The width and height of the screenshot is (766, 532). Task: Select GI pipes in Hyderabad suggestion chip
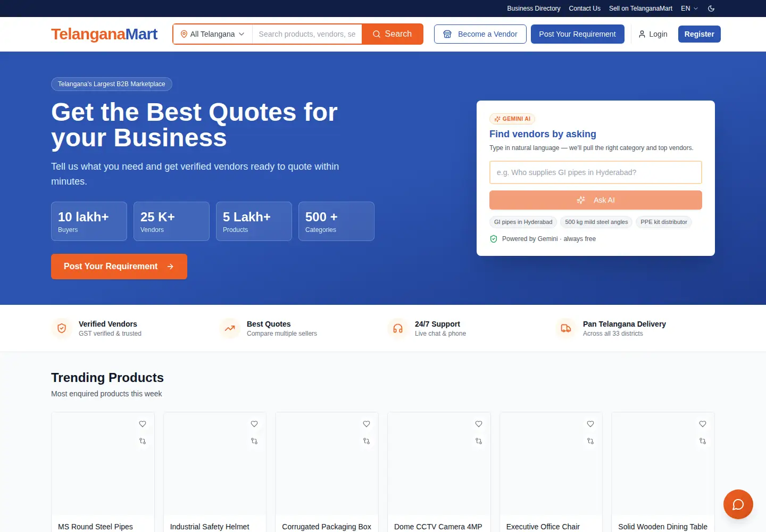click(x=523, y=222)
